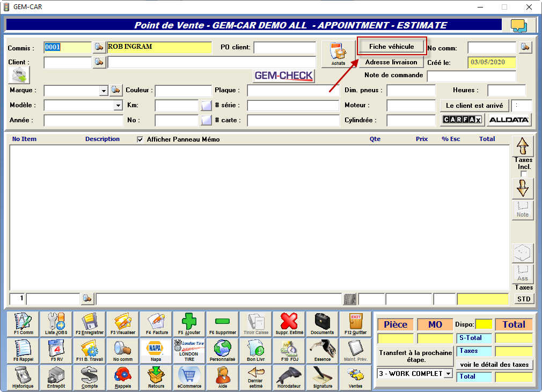Click the Retours box icon
The height and width of the screenshot is (392, 542).
click(156, 378)
